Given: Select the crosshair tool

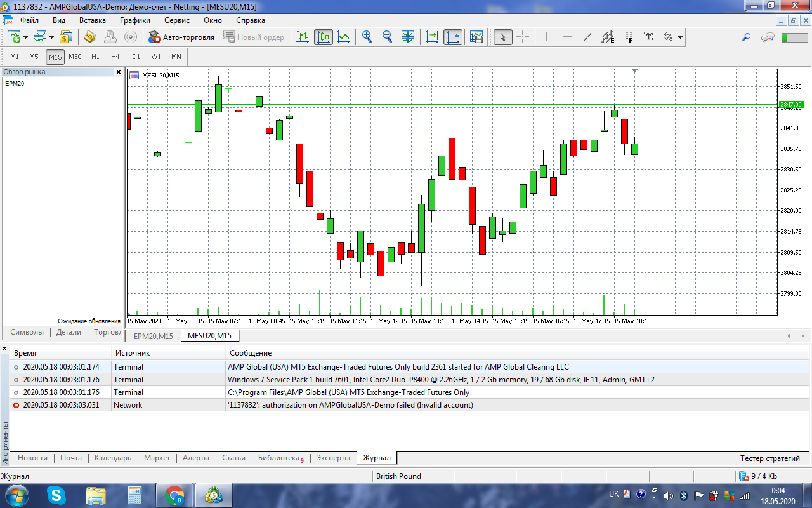Looking at the screenshot, I should pos(523,37).
